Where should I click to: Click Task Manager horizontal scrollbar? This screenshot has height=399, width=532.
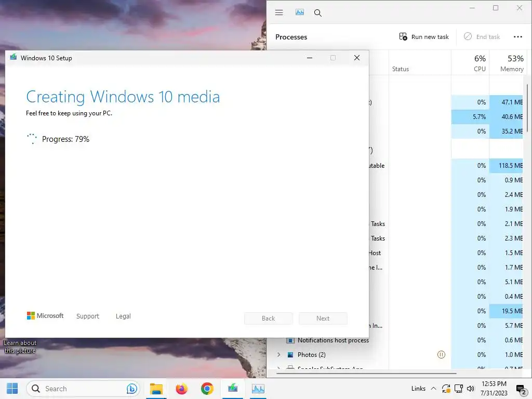click(366, 373)
